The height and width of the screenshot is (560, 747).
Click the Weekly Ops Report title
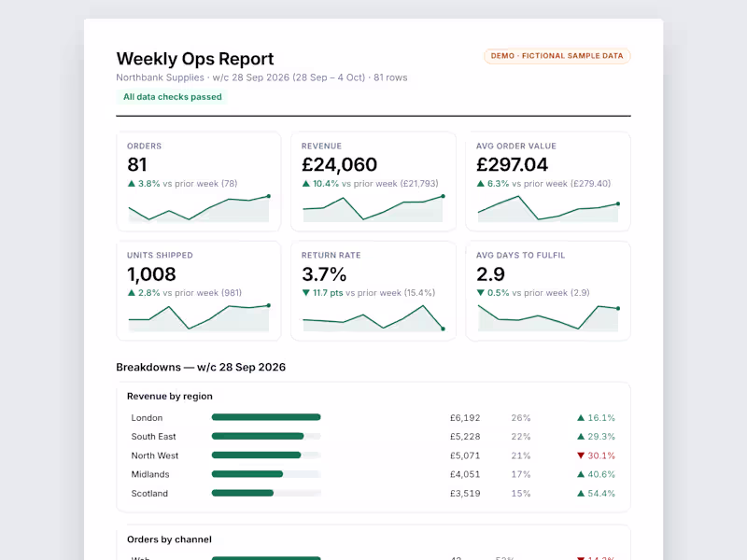[x=195, y=59]
